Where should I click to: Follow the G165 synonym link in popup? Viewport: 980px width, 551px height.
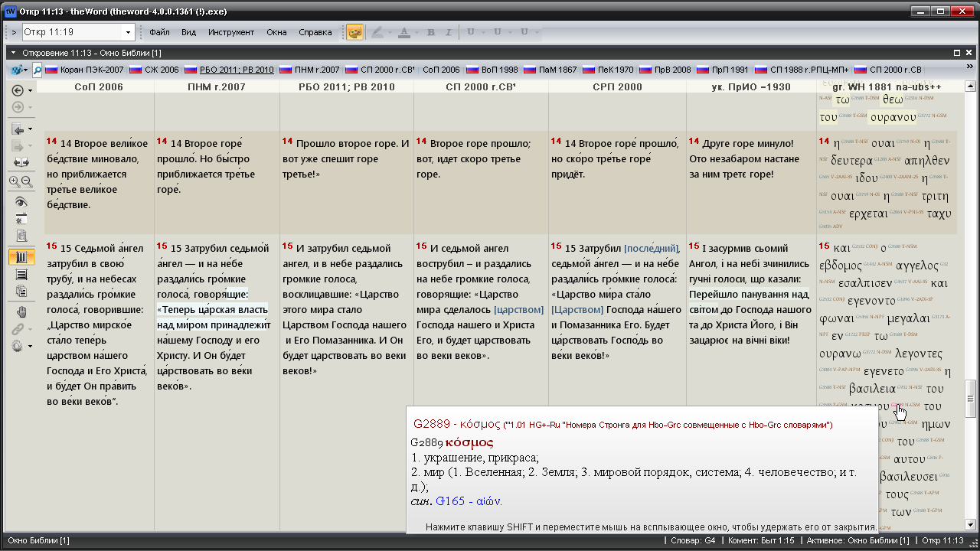click(x=468, y=501)
